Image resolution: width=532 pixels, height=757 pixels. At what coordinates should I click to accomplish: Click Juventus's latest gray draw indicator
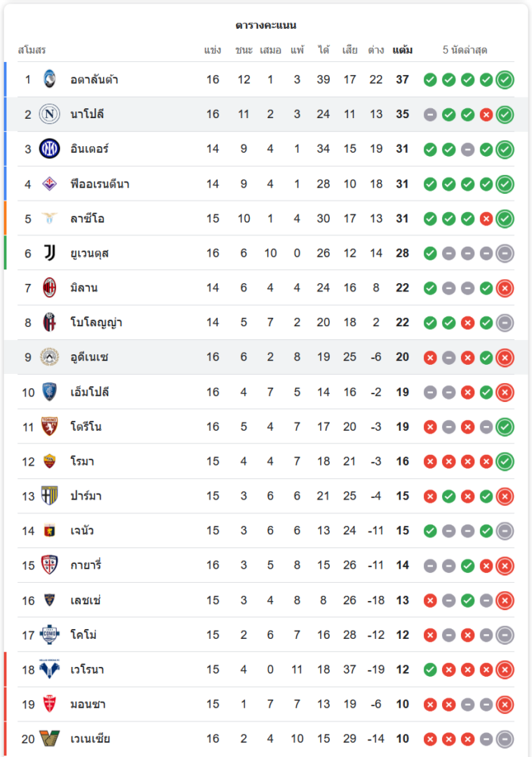(x=505, y=254)
